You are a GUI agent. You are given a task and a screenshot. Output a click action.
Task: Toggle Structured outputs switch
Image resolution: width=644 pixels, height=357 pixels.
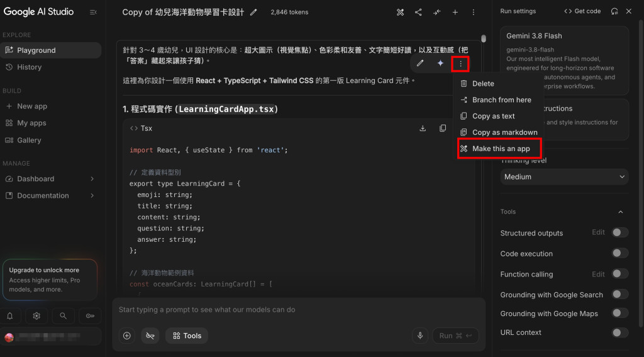[x=619, y=232]
